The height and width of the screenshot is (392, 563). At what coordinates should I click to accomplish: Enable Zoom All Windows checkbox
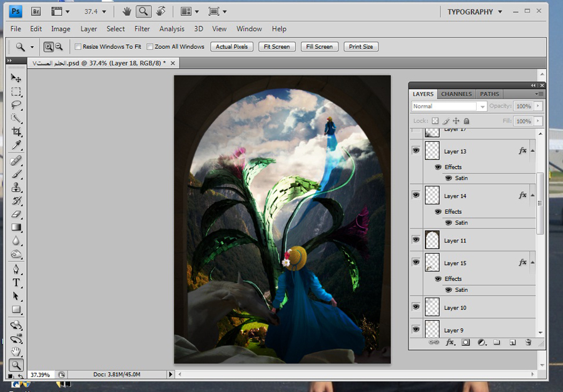(150, 47)
